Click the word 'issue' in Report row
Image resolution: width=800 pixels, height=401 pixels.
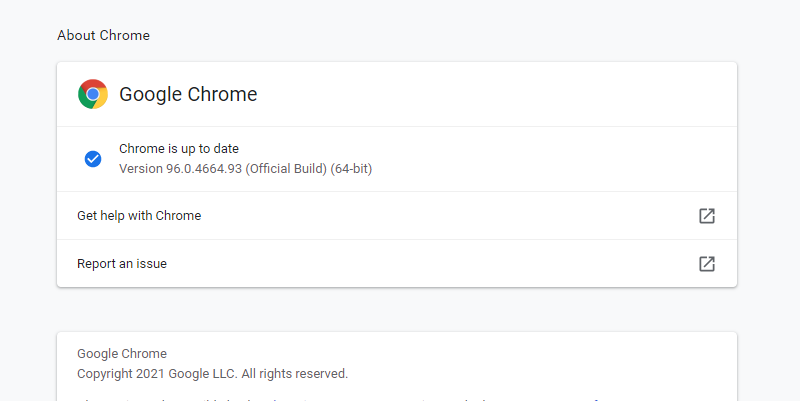pyautogui.click(x=152, y=264)
